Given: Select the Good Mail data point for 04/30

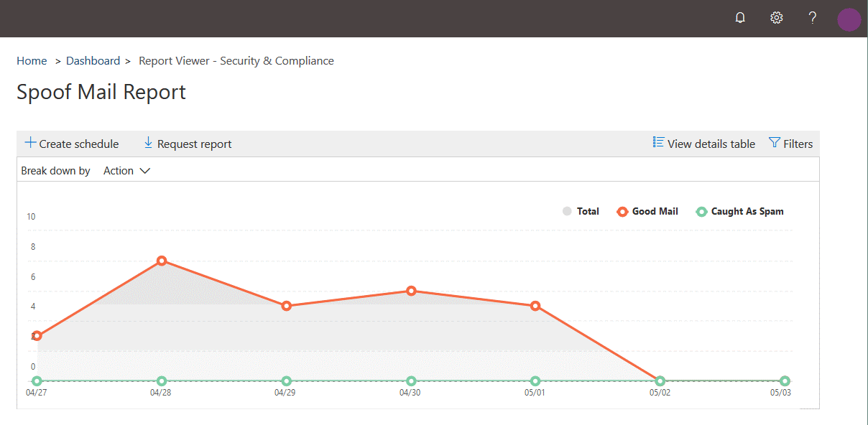Looking at the screenshot, I should click(411, 291).
